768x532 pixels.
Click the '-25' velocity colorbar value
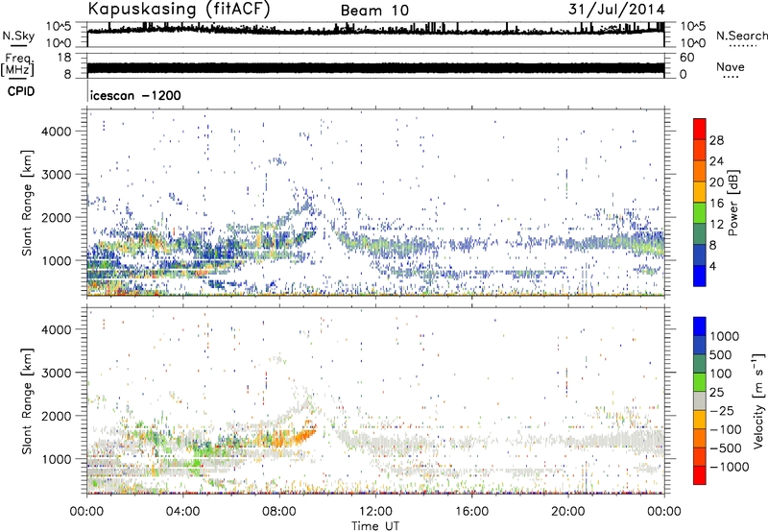721,410
